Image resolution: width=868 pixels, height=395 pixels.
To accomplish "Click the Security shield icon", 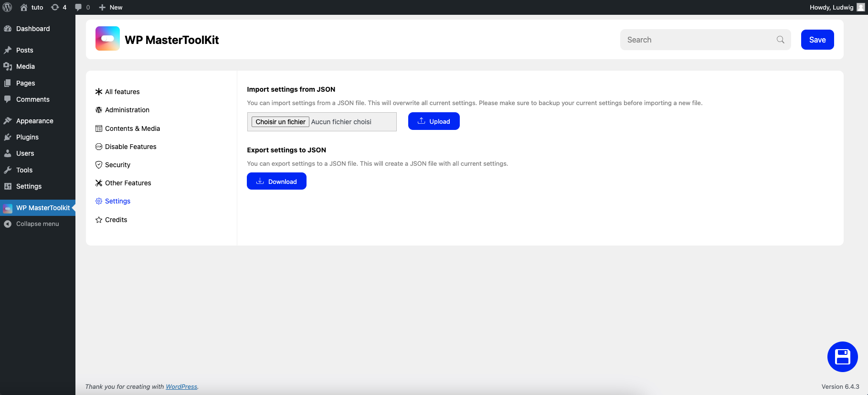I will point(99,165).
